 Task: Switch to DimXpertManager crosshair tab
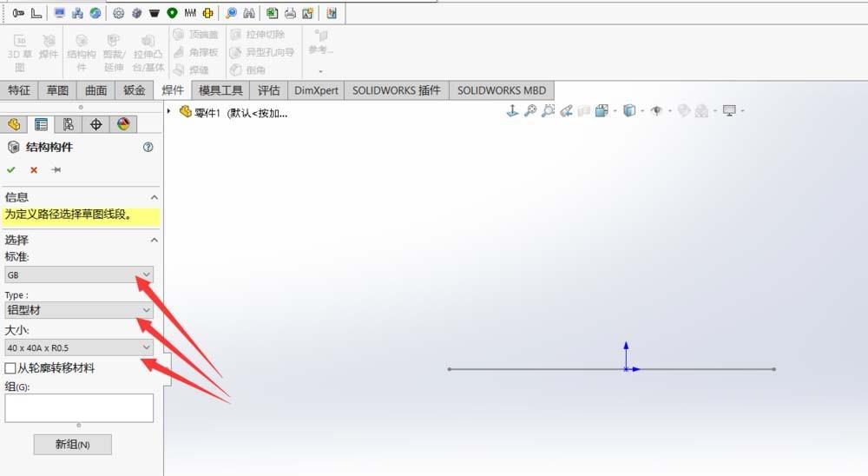coord(95,124)
